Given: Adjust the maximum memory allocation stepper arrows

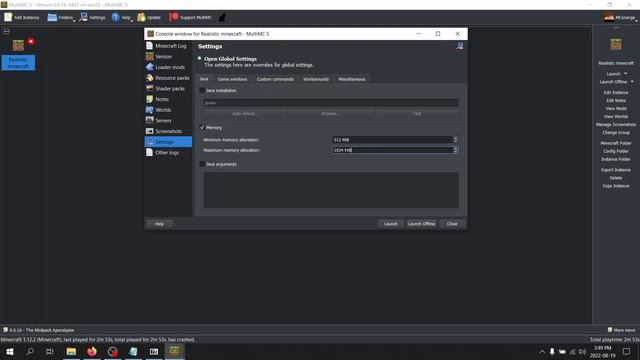Looking at the screenshot, I should coord(456,150).
